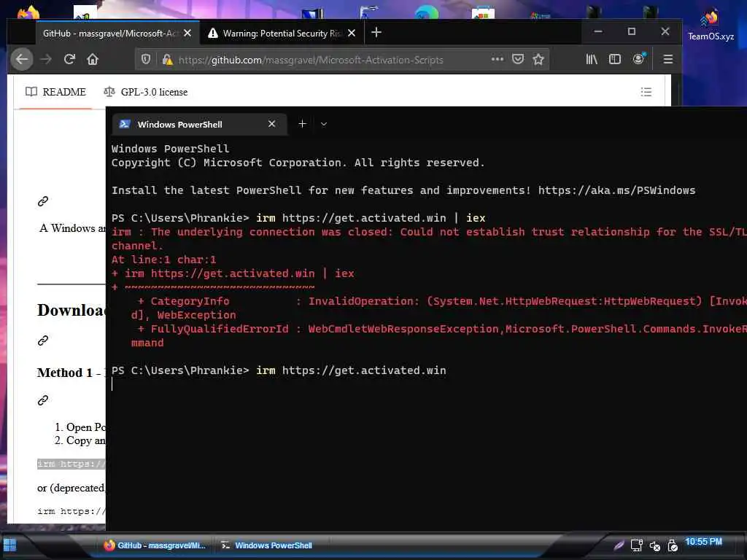This screenshot has height=560, width=747.
Task: Click FullyQualifiedErrorId error line
Action: pyautogui.click(x=442, y=329)
